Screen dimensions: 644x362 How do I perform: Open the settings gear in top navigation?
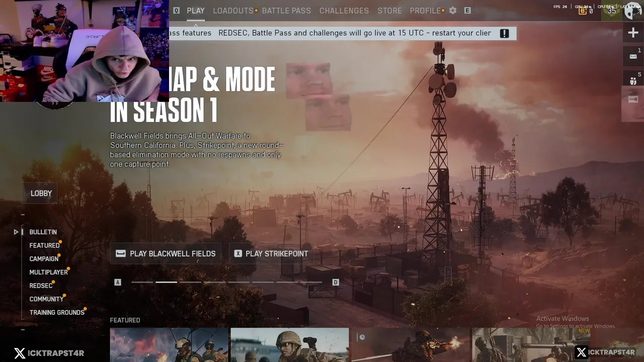point(453,11)
